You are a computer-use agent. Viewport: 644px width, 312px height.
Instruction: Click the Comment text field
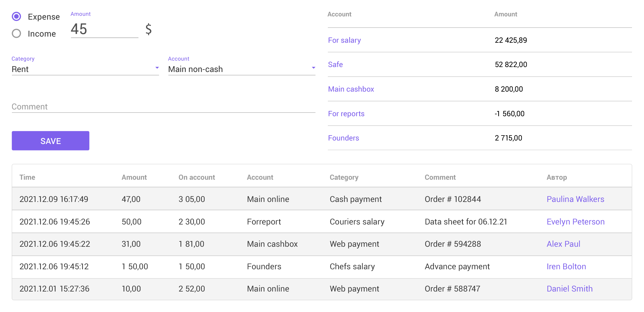(163, 107)
